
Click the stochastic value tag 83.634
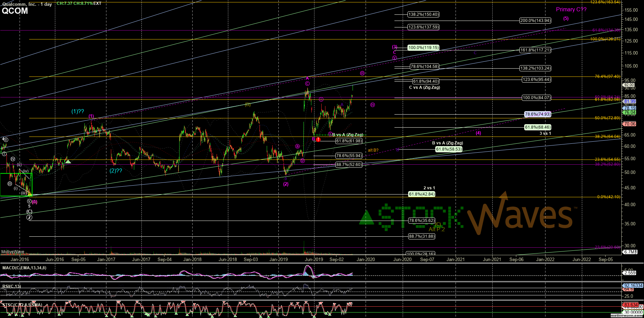coord(631,305)
